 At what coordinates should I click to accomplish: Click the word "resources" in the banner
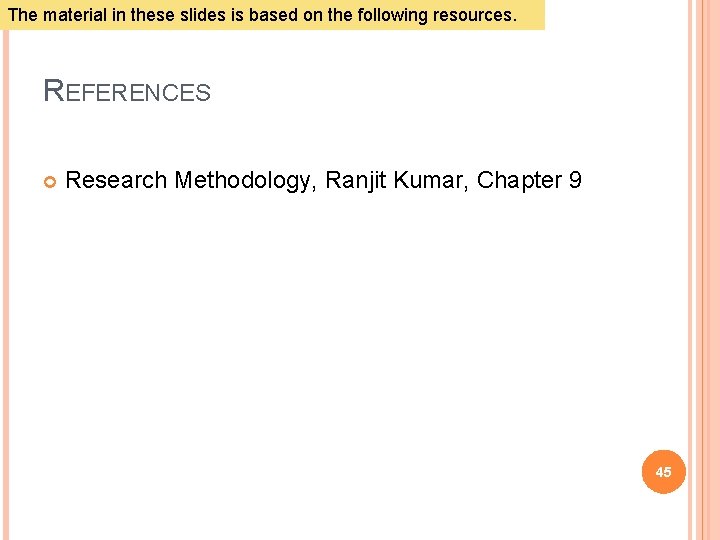[473, 15]
